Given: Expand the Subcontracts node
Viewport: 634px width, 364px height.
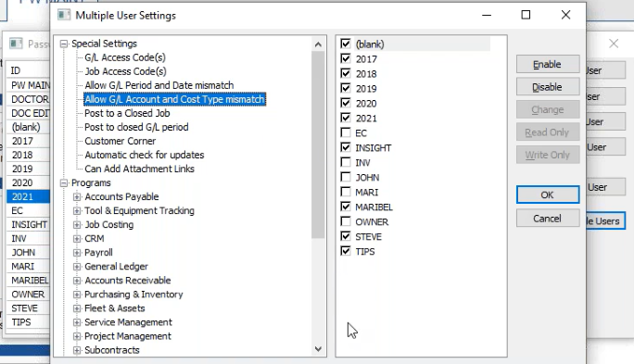Looking at the screenshot, I should click(76, 350).
